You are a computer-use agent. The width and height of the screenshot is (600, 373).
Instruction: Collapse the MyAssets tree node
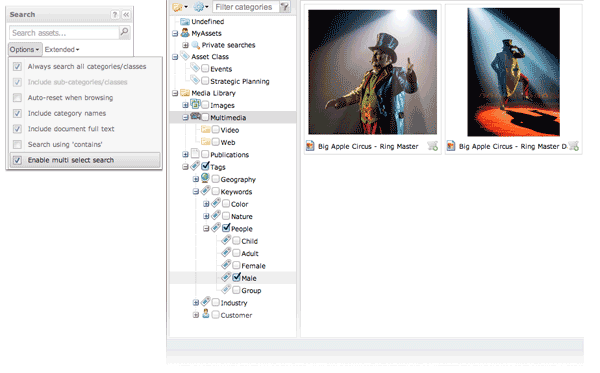click(x=175, y=33)
